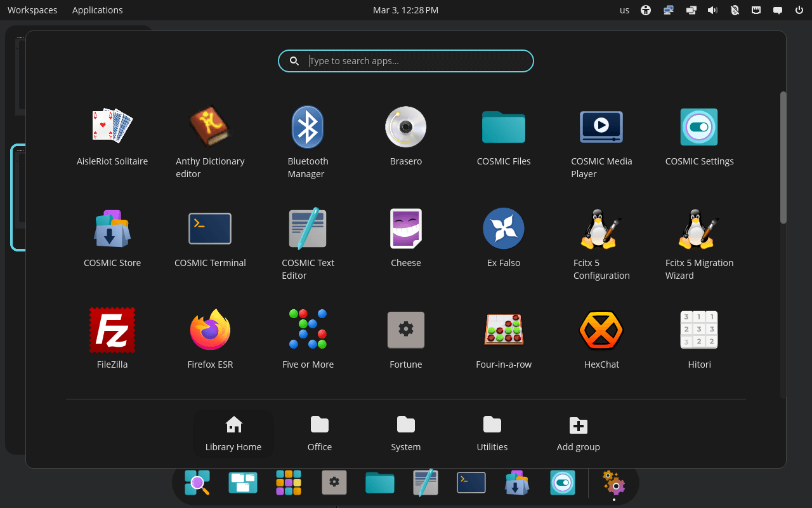
Task: Switch to the Office group tab
Action: [x=320, y=434]
